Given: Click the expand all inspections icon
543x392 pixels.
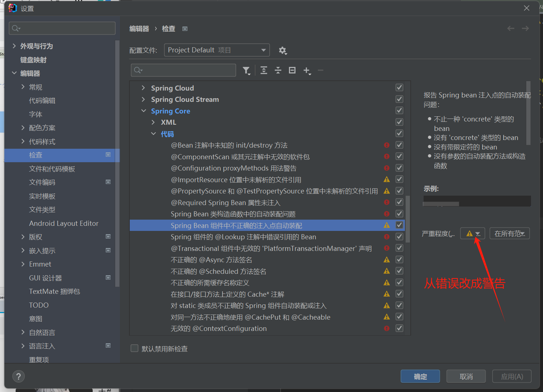Looking at the screenshot, I should click(264, 70).
